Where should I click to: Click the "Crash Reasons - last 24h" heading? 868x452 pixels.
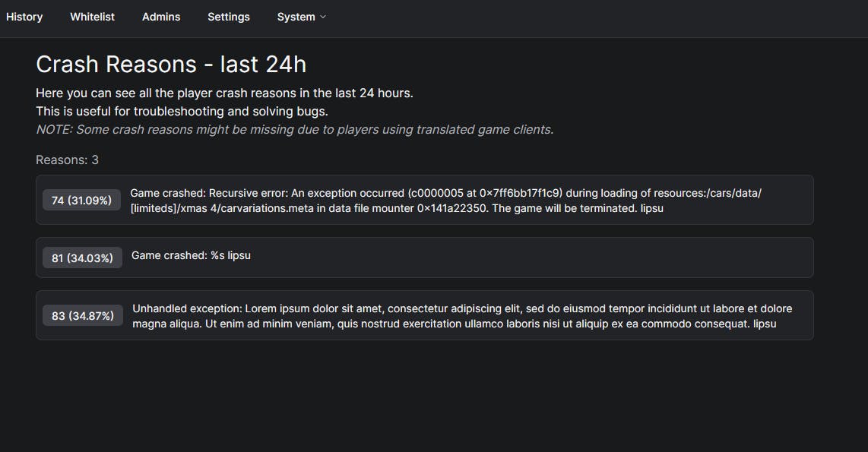[x=171, y=65]
